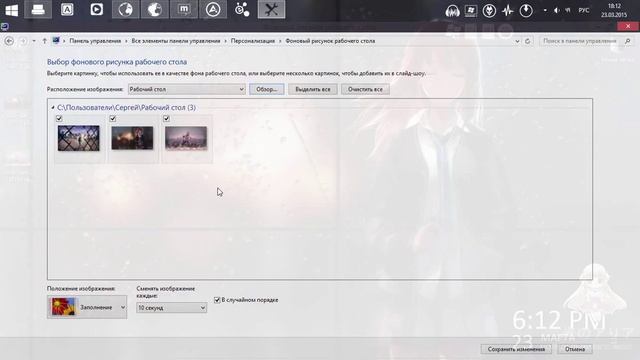640x360 pixels.
Task: Click Фоновый рисунок рабочего стола breadcrumb
Action: (330, 41)
